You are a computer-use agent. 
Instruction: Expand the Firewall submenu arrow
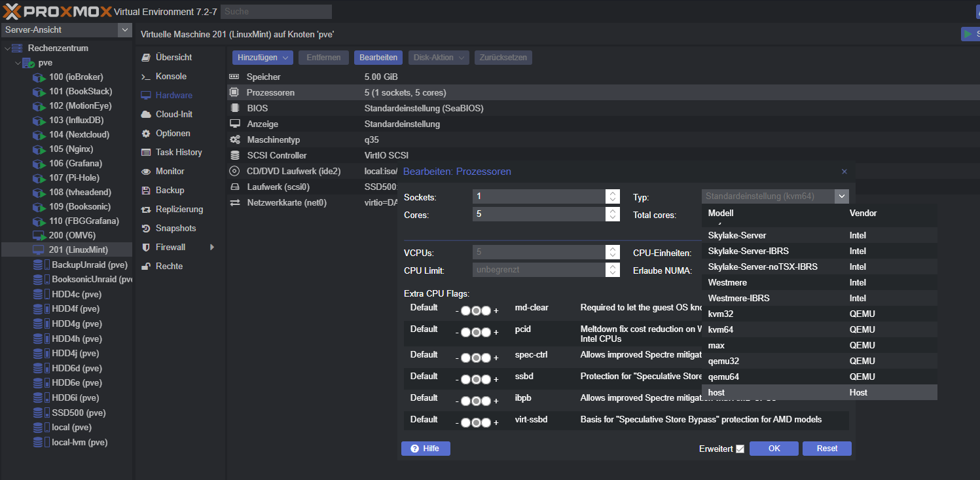[211, 248]
